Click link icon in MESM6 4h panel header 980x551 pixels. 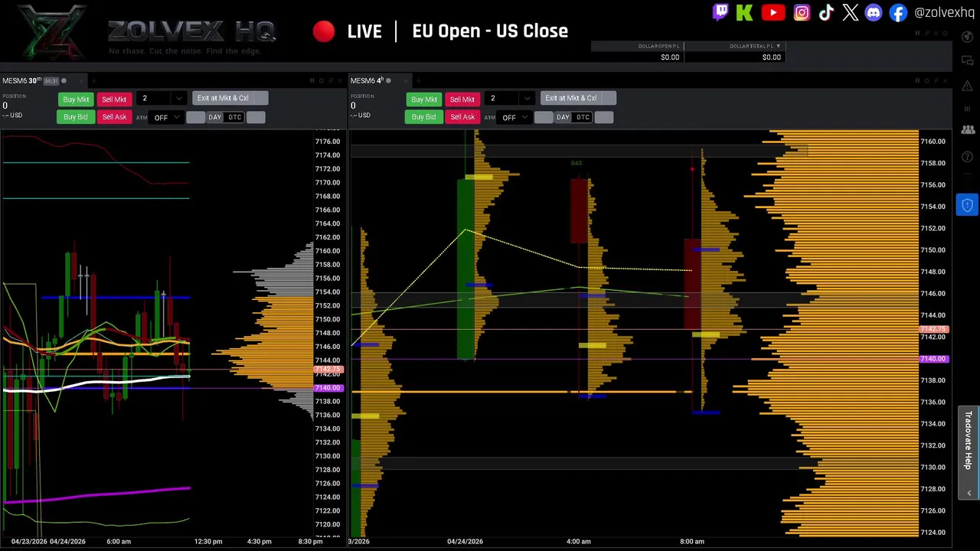click(917, 80)
